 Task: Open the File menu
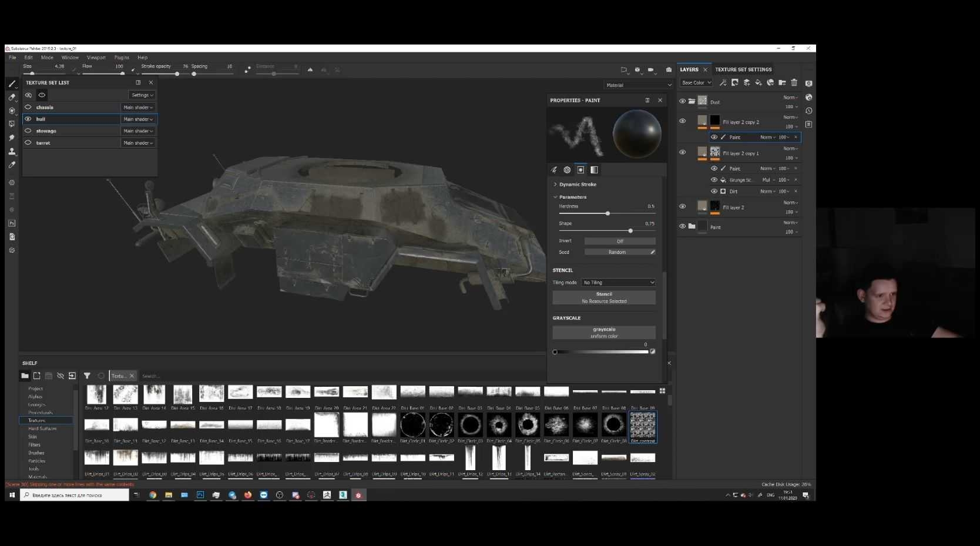tap(12, 58)
